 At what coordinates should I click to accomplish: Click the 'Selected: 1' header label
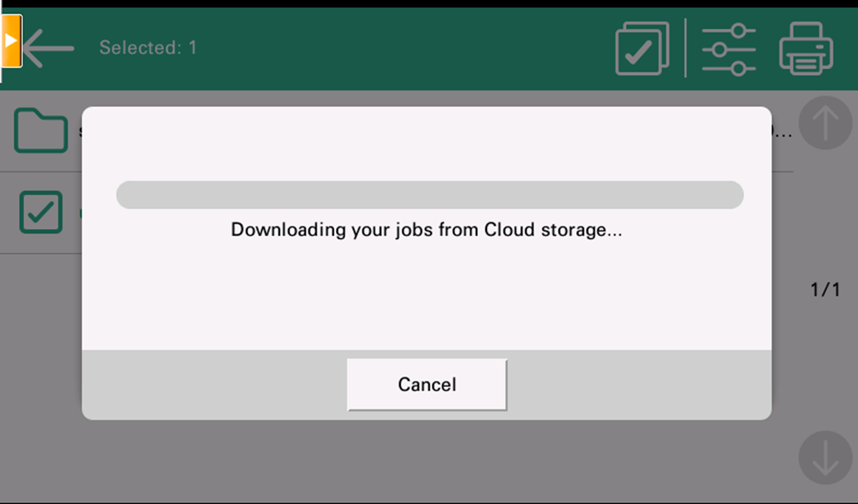tap(148, 48)
